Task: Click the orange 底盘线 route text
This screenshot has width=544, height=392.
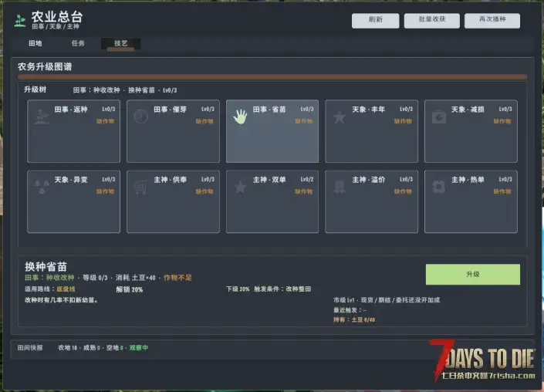Action: point(66,289)
